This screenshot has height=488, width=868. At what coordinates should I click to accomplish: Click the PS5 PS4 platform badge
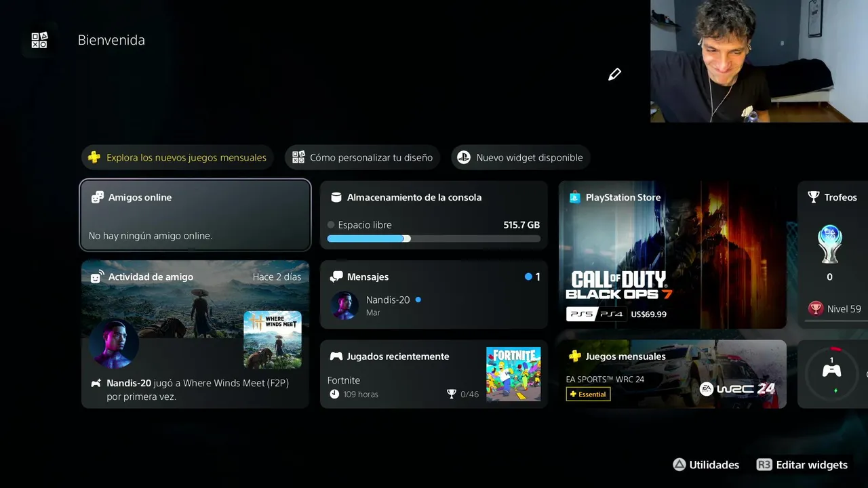595,314
